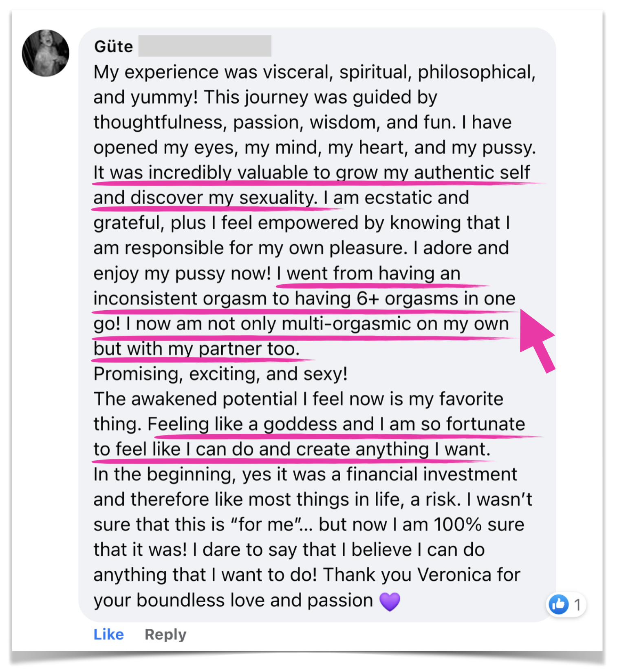Click the gray redacted surname box
Screen dimensions: 617x672
(x=205, y=46)
